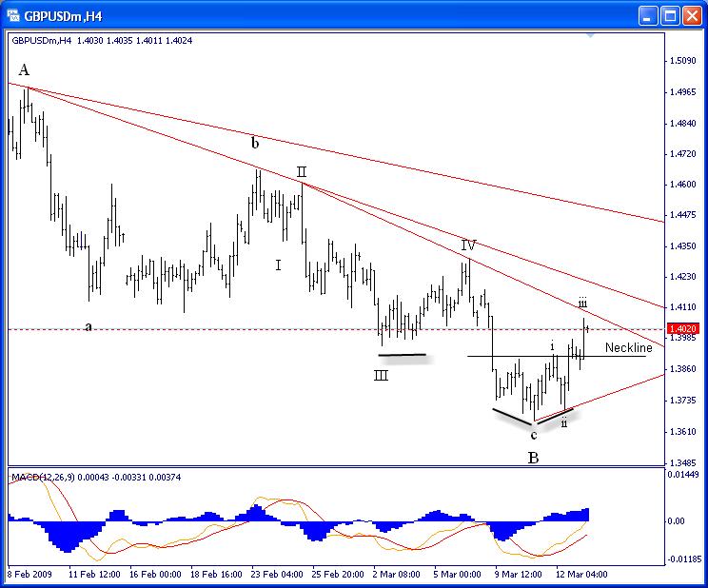
Task: Click the 'II' wave label
Action: pos(302,172)
